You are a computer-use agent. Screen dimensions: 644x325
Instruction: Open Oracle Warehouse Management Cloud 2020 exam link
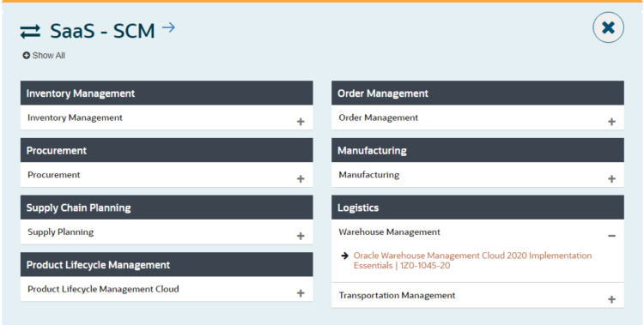pyautogui.click(x=472, y=261)
